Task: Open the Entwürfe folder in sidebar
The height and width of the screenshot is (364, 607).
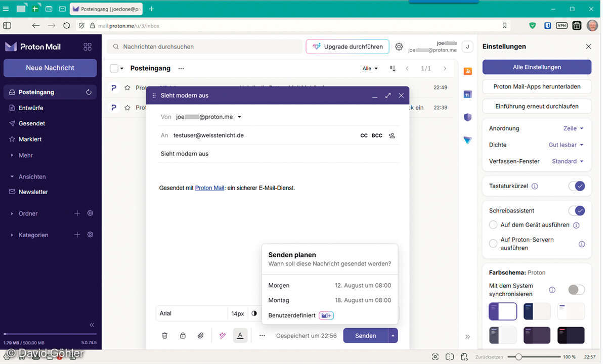Action: (31, 108)
